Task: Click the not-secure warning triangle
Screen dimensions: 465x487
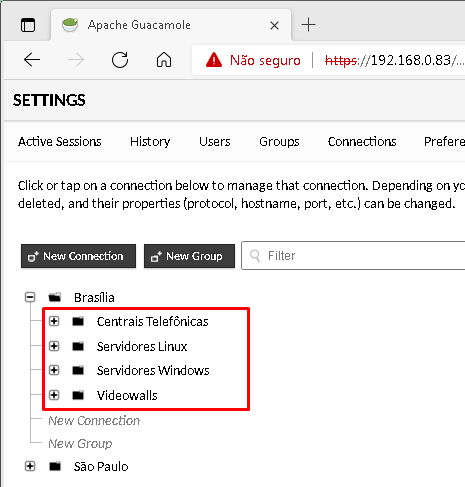Action: click(214, 60)
